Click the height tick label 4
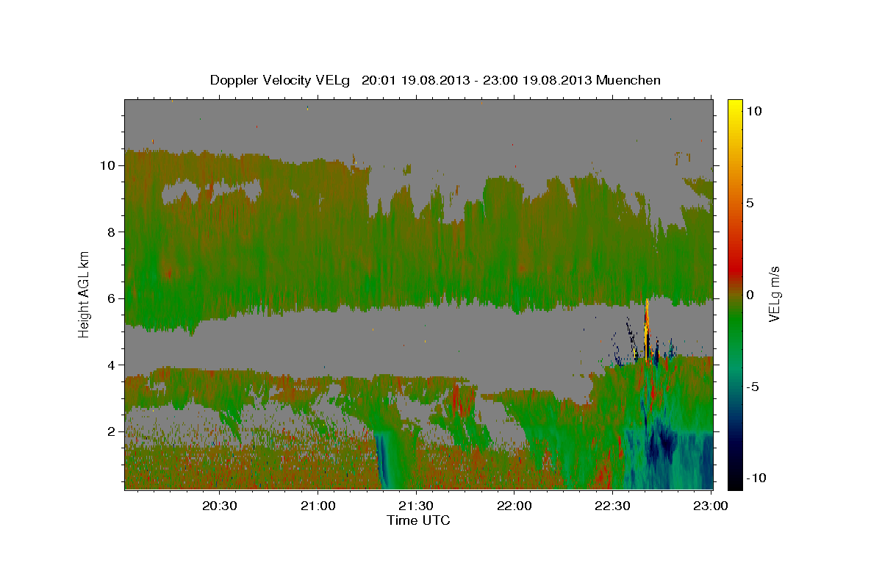This screenshot has height=588, width=882. (112, 365)
